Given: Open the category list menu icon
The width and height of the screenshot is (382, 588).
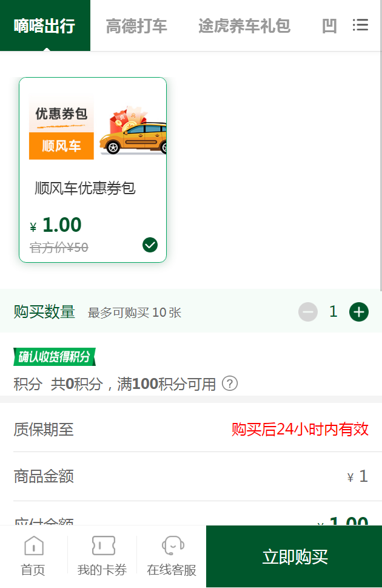Looking at the screenshot, I should pyautogui.click(x=360, y=25).
